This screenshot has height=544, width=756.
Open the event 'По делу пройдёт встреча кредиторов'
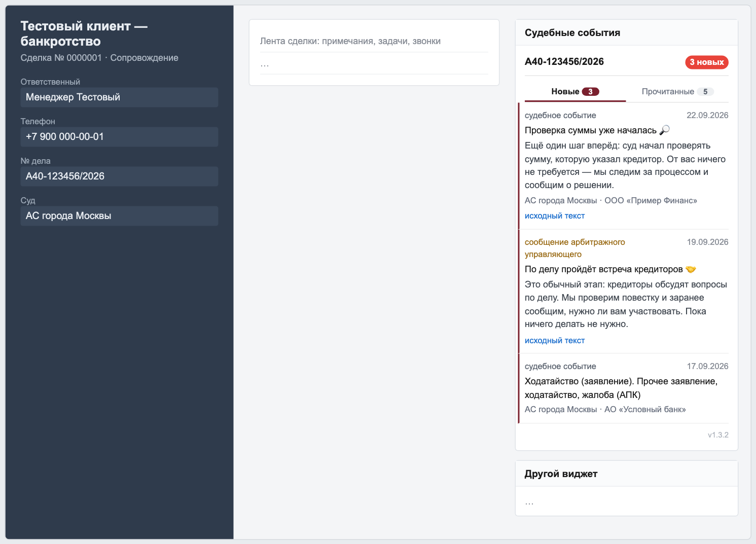click(604, 269)
